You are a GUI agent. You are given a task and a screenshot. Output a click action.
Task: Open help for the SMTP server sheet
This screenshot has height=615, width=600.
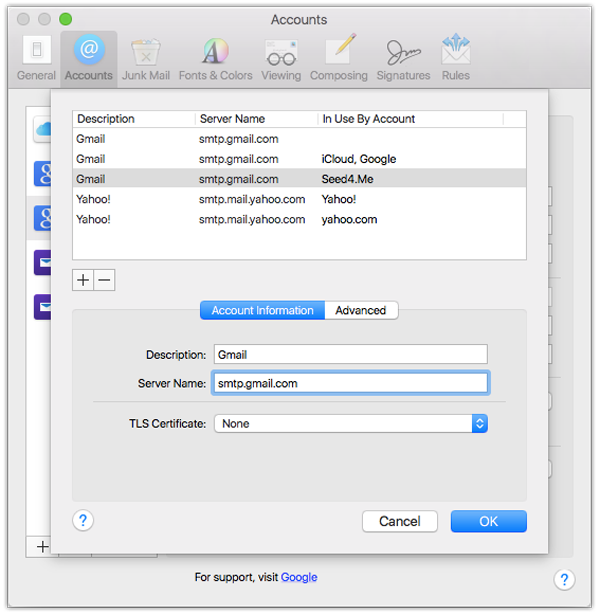tap(83, 520)
